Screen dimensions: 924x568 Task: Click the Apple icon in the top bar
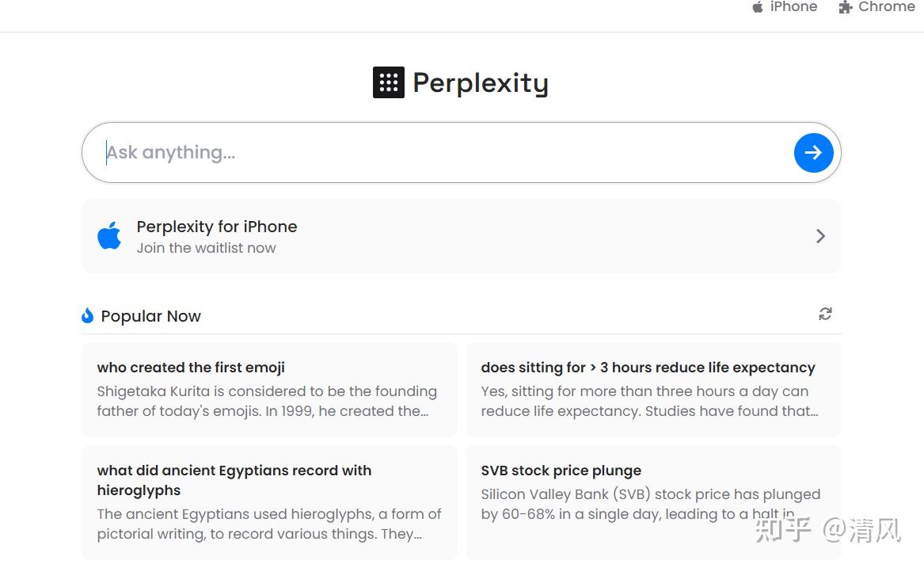click(x=758, y=7)
